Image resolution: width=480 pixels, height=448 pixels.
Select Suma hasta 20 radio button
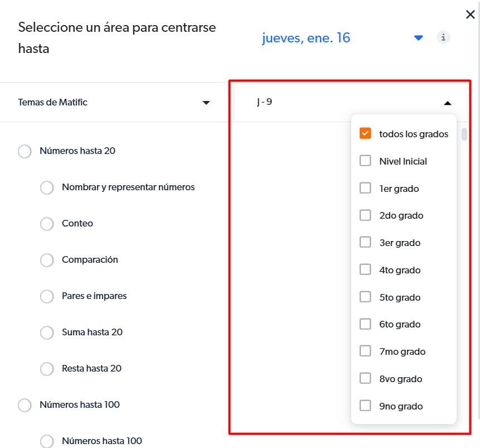tap(47, 333)
